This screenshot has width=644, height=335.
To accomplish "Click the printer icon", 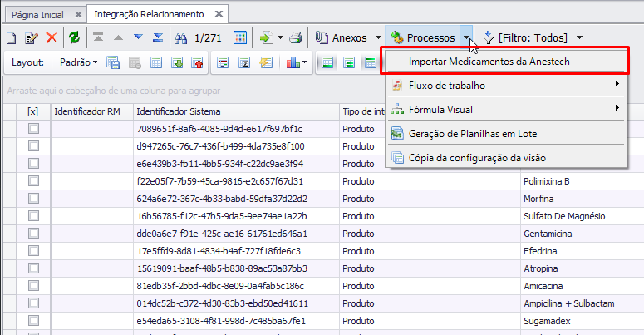I will click(x=295, y=37).
